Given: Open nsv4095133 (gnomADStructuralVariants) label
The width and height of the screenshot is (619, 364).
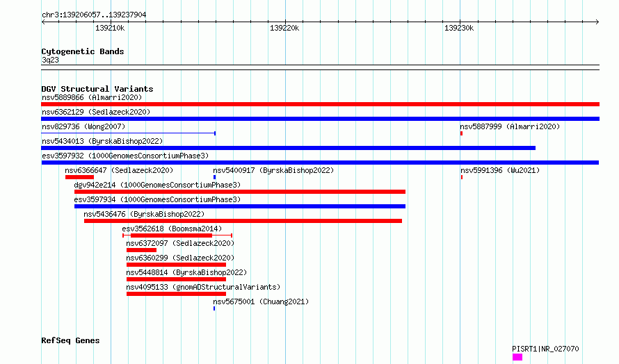Looking at the screenshot, I should click(203, 287).
